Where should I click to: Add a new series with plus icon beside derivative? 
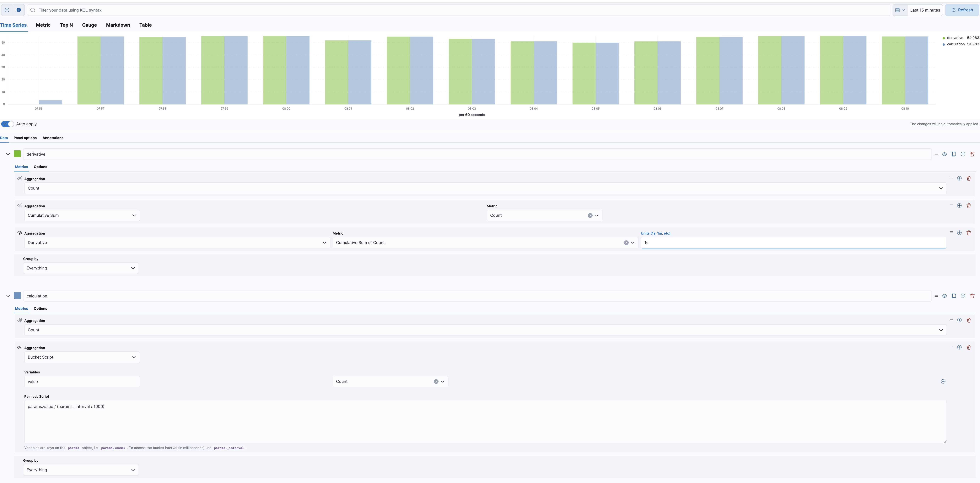coord(963,154)
